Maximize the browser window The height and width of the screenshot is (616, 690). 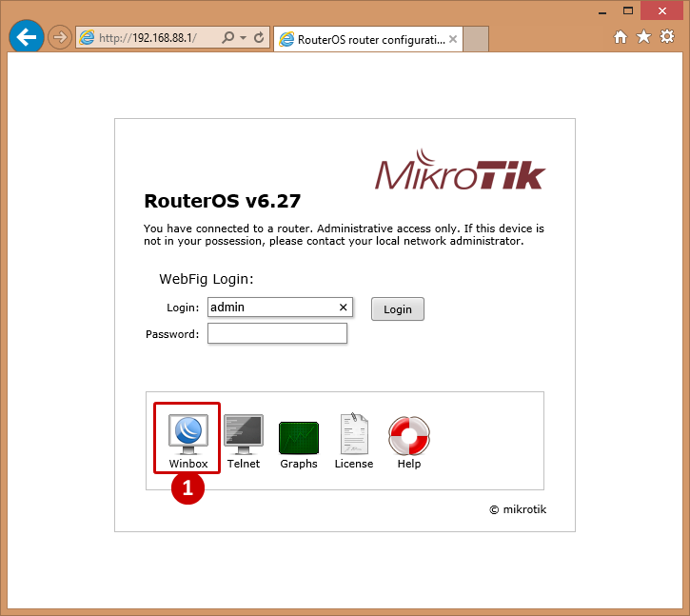628,11
